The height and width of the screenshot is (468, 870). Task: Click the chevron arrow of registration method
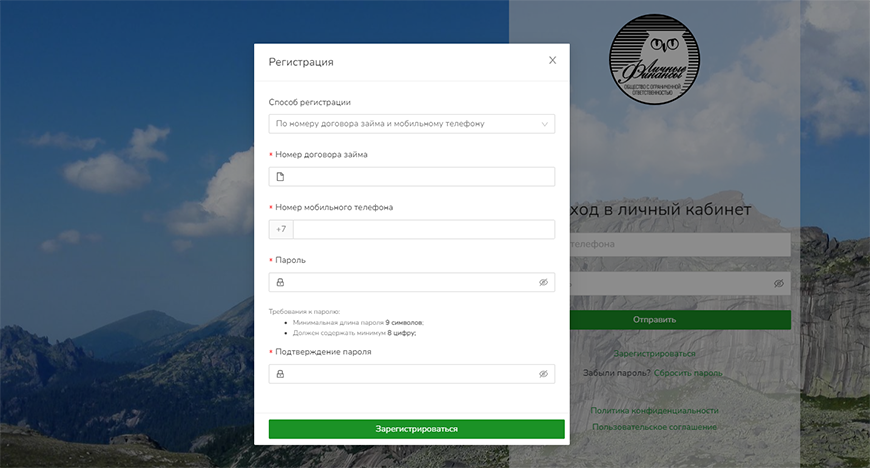point(544,124)
